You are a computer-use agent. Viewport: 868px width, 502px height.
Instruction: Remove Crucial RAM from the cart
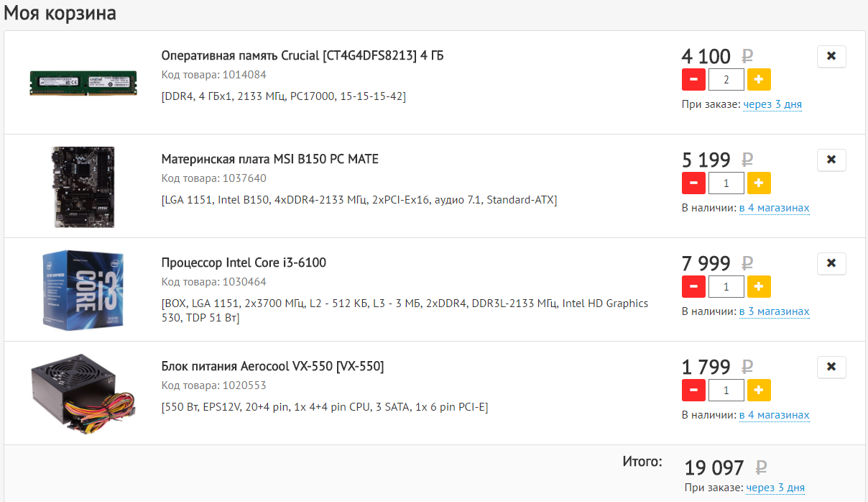(831, 56)
